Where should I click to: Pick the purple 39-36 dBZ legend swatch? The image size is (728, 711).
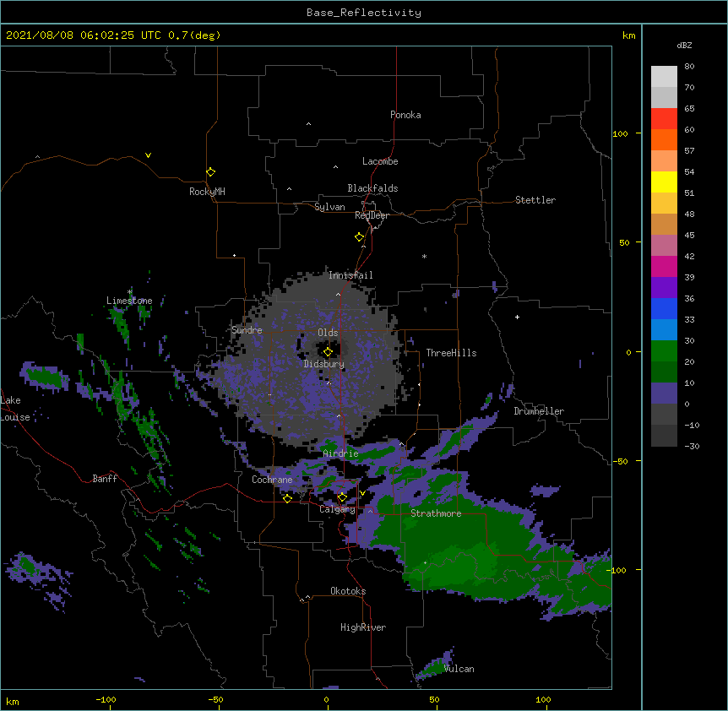pyautogui.click(x=664, y=287)
